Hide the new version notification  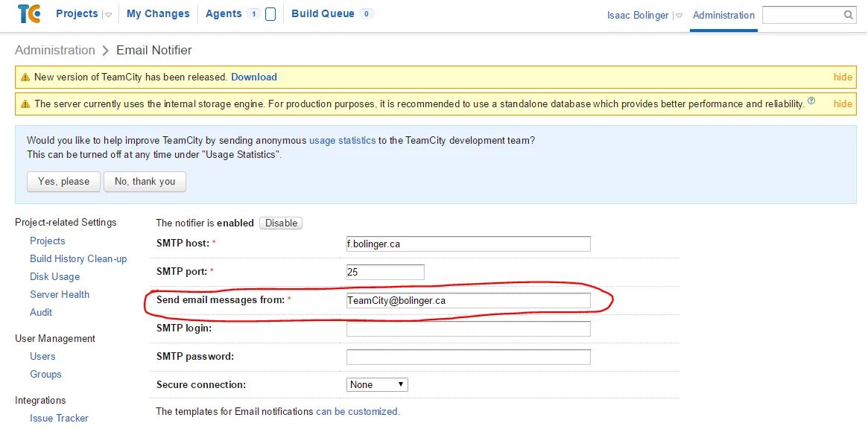(843, 77)
